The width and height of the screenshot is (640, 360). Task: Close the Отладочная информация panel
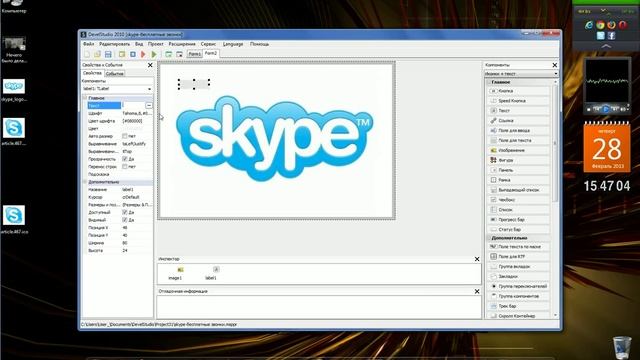(x=477, y=291)
